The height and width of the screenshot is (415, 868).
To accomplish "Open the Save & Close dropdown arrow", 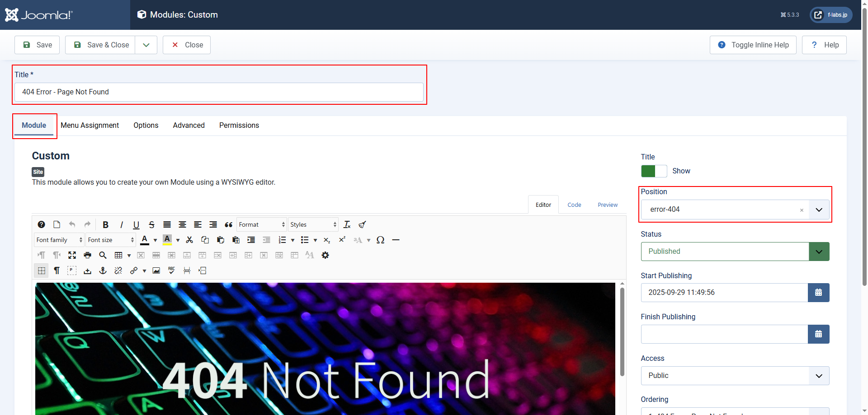I will 146,45.
